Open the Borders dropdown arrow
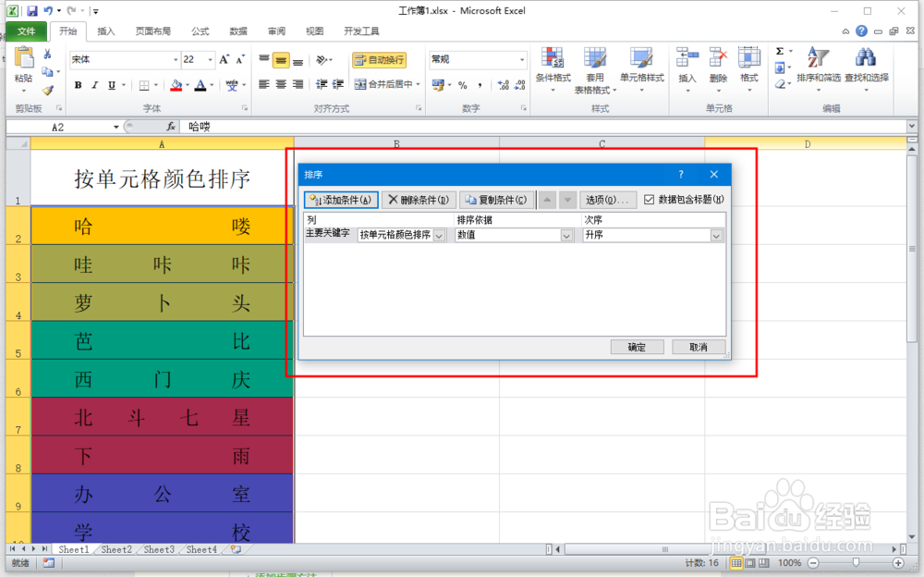 155,86
